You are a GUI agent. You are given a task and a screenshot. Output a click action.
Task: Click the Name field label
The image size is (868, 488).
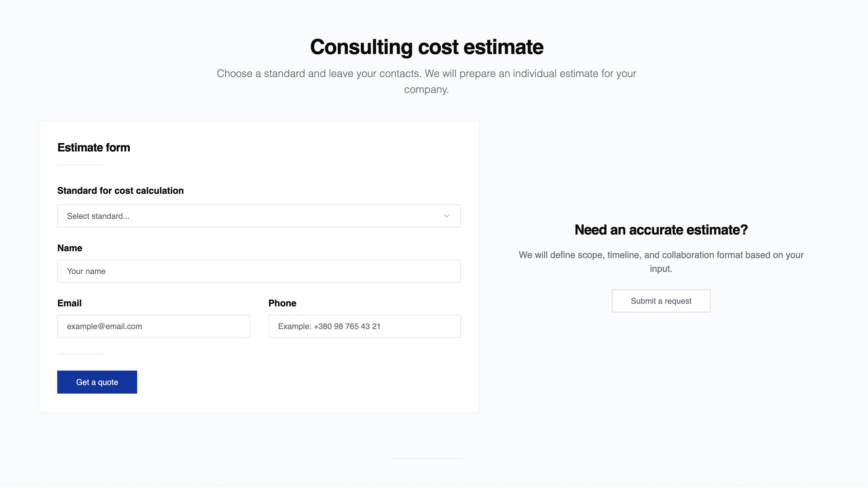pyautogui.click(x=70, y=248)
